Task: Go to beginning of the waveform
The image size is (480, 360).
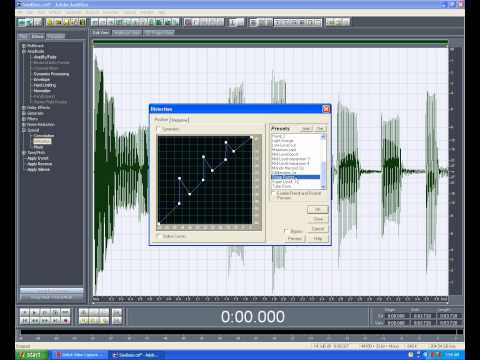Action: coord(24,321)
